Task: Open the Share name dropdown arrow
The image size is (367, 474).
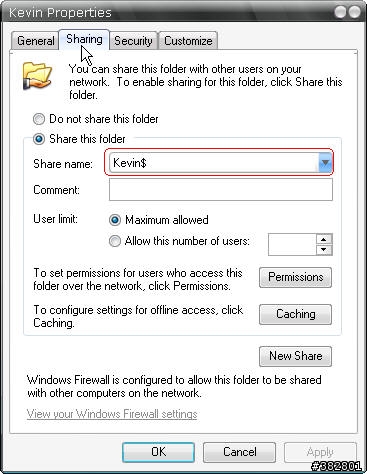Action: pos(325,163)
